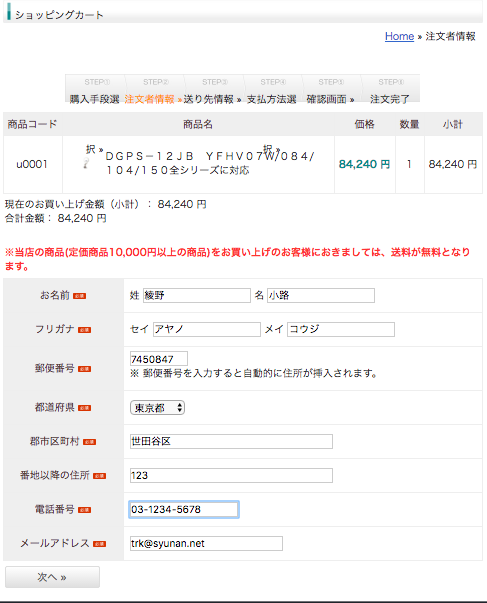Click the 郡市区町村 field containing 世田谷区
This screenshot has width=487, height=603.
coord(231,441)
